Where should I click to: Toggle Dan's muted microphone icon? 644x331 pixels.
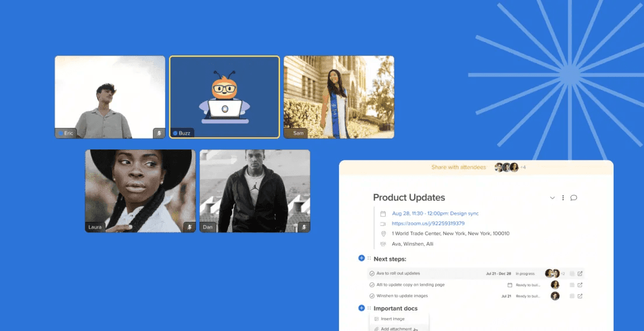pyautogui.click(x=304, y=227)
